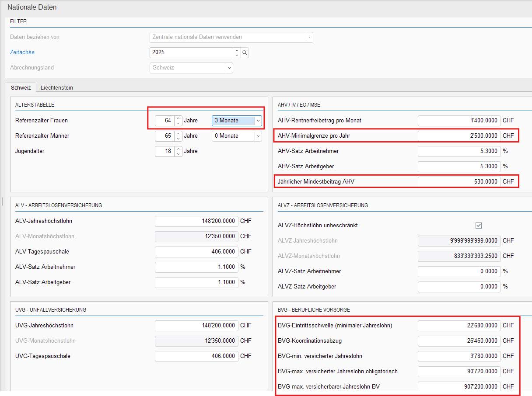Decrease Referenzalter Männer years using down arrow
Viewport: 532px width, 396px height.
coord(178,139)
